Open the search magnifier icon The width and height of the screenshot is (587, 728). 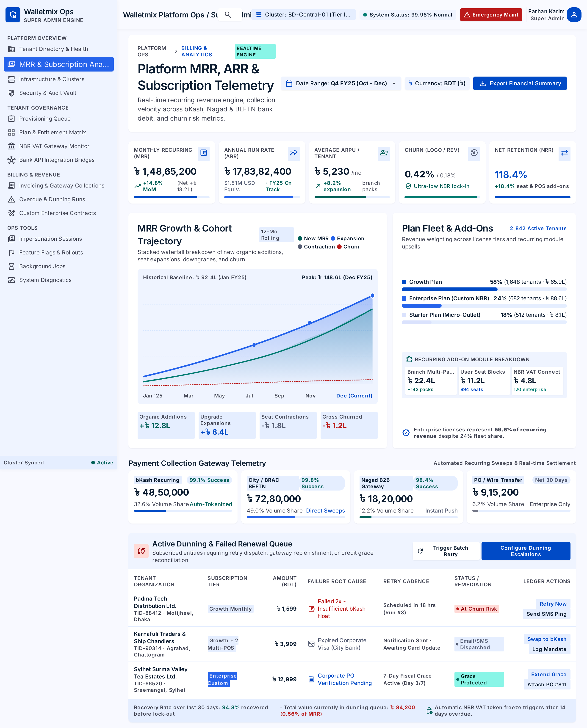(228, 15)
